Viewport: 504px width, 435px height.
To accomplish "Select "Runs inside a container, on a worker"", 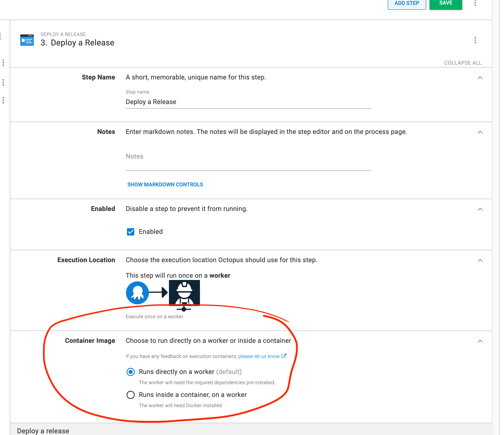I will 131,395.
